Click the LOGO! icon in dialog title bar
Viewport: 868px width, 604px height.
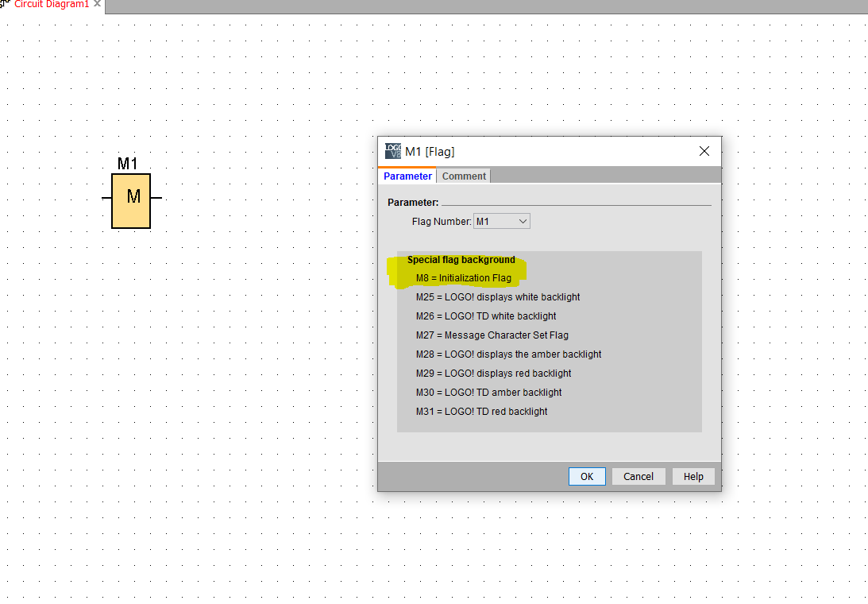[x=393, y=151]
